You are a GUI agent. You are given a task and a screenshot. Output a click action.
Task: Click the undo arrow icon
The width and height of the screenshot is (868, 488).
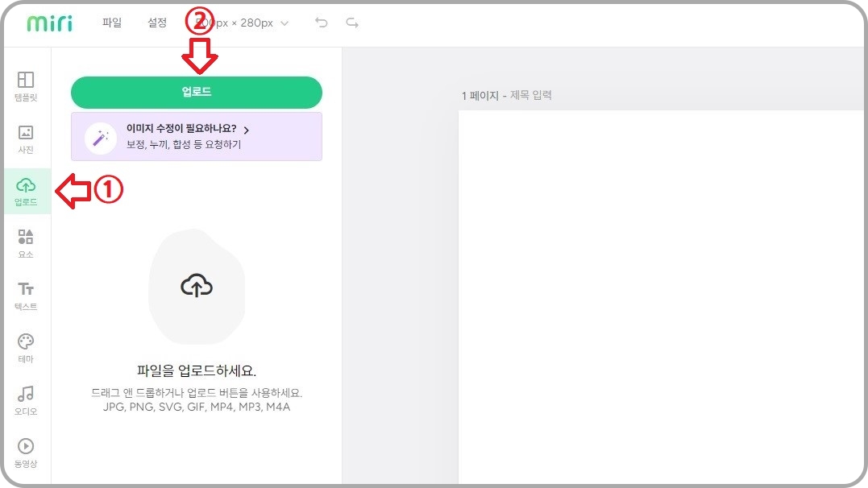pyautogui.click(x=322, y=23)
